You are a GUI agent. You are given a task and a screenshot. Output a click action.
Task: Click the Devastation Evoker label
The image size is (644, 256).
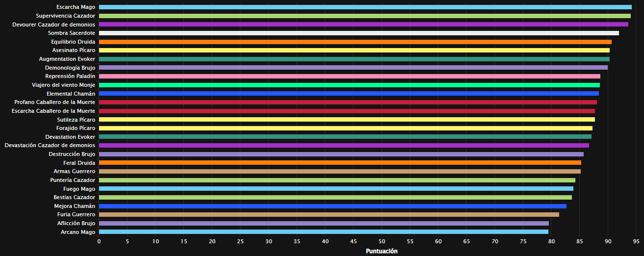tap(71, 137)
